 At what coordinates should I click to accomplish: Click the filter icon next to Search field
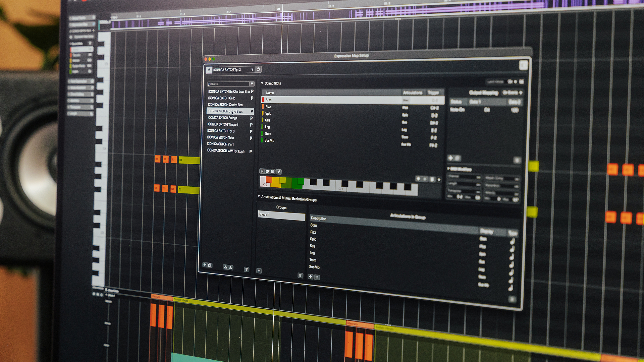tap(252, 84)
